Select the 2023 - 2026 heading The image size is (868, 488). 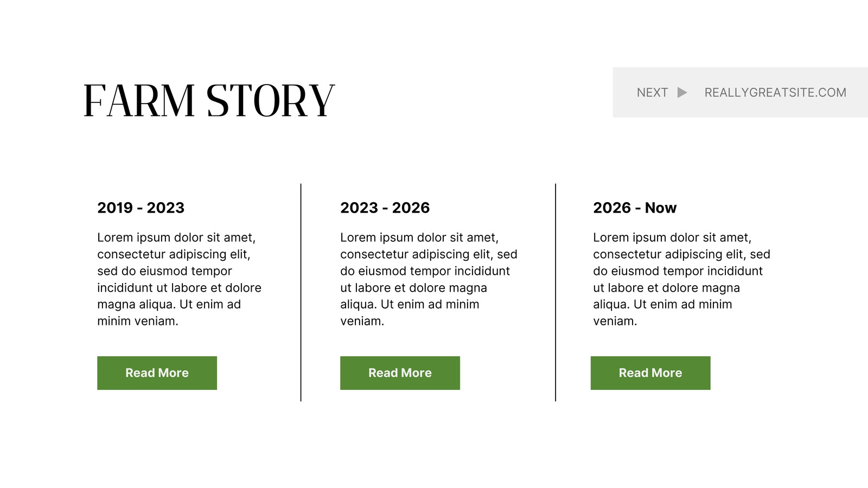(385, 208)
